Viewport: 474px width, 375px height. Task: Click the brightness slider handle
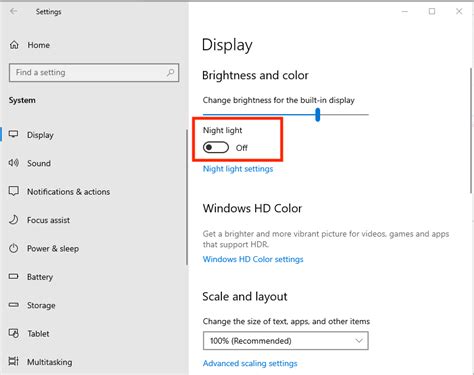tap(318, 114)
